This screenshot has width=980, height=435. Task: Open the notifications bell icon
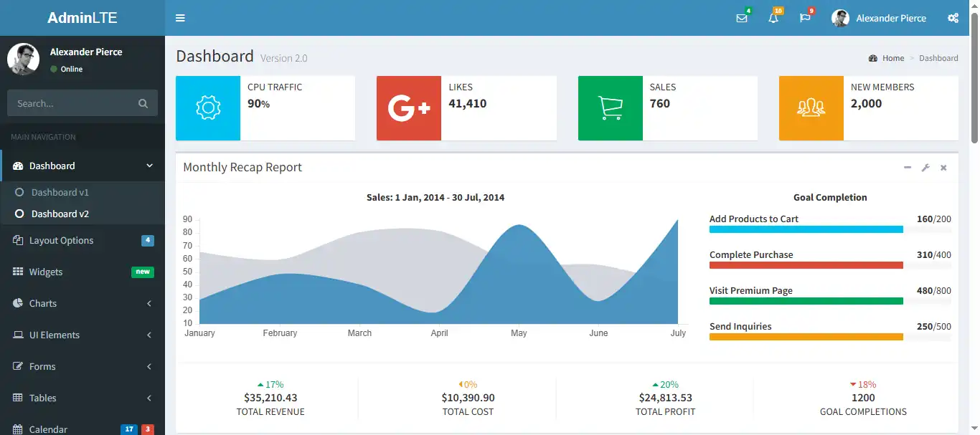773,18
